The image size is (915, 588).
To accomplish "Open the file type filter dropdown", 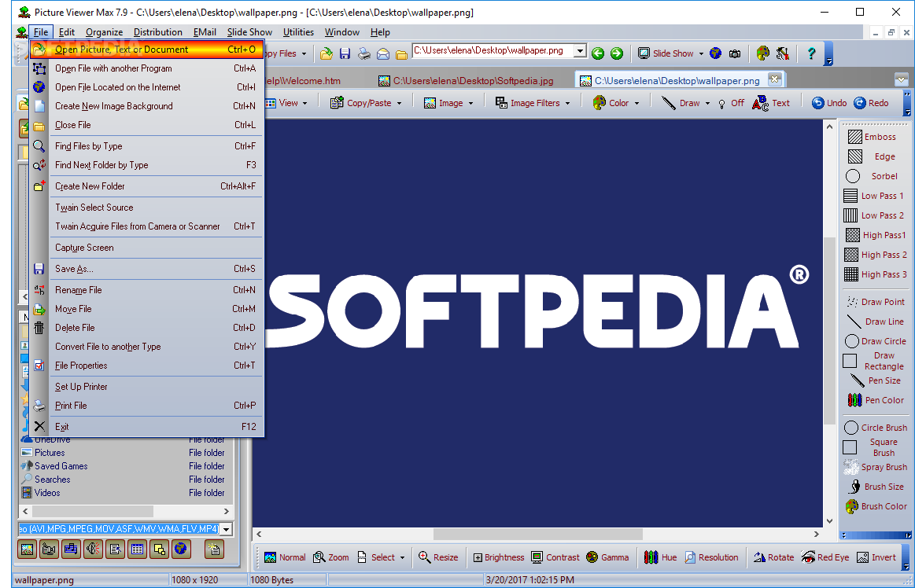I will click(x=226, y=529).
